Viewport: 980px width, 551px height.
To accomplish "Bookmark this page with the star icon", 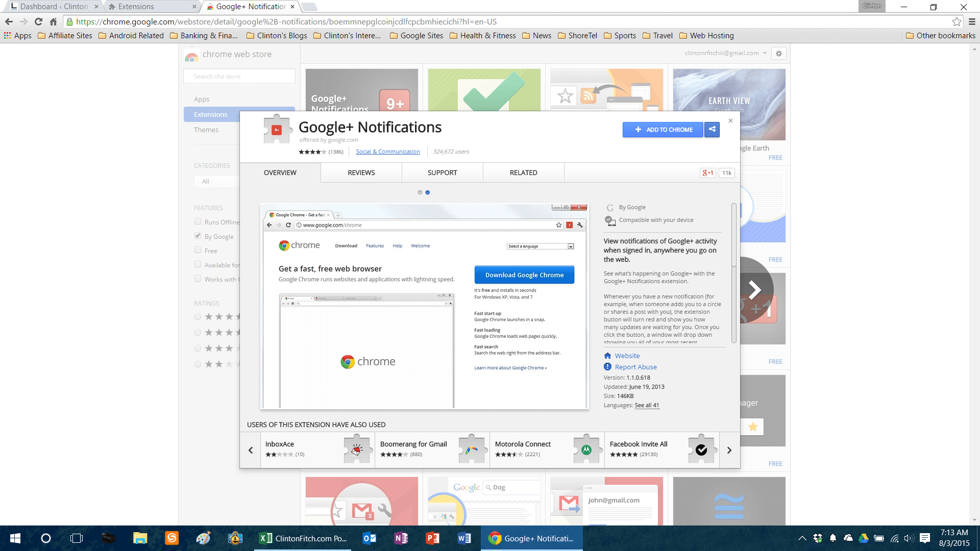I will click(x=957, y=21).
